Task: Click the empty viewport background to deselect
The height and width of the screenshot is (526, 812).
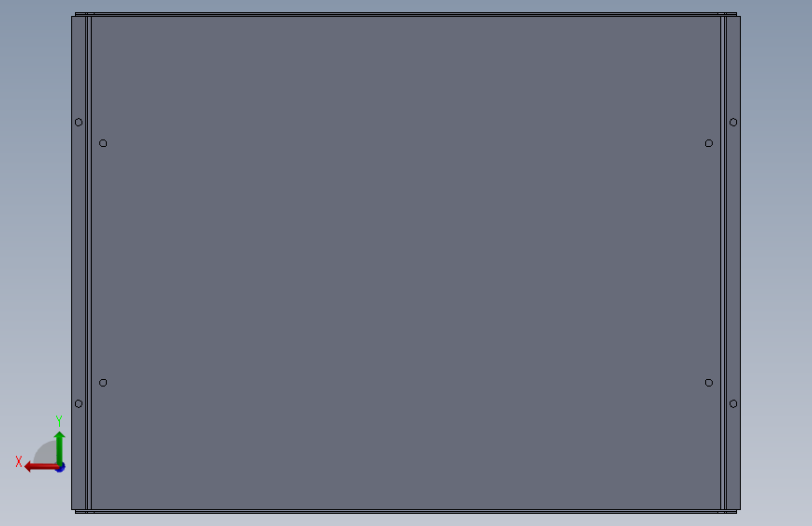Action: (x=776, y=259)
